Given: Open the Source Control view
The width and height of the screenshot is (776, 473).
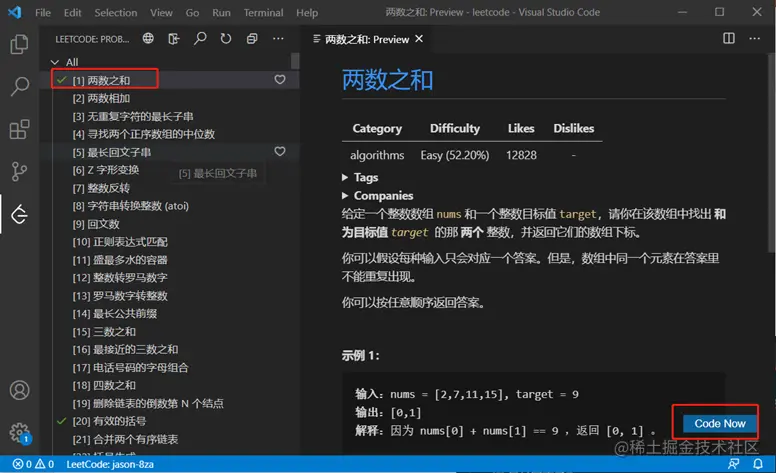Looking at the screenshot, I should tap(19, 172).
